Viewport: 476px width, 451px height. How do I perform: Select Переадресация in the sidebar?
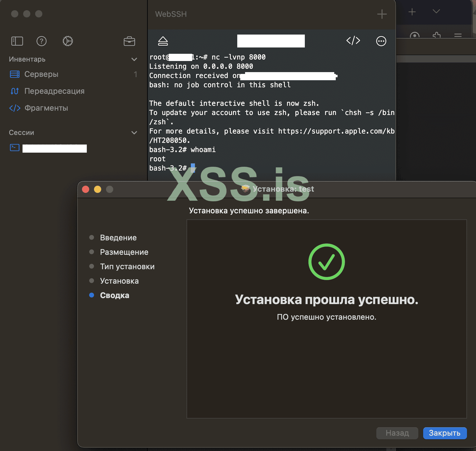coord(54,91)
